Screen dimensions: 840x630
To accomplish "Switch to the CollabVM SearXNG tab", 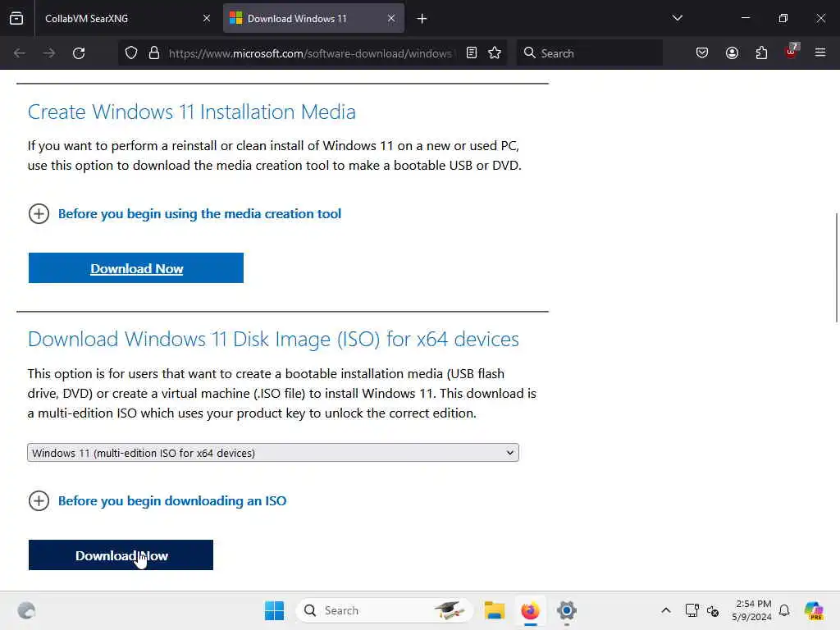I will point(127,18).
